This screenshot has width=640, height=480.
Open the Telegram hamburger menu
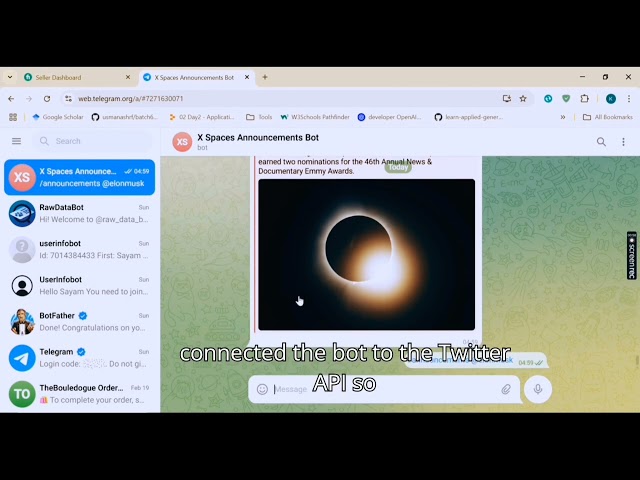click(16, 141)
